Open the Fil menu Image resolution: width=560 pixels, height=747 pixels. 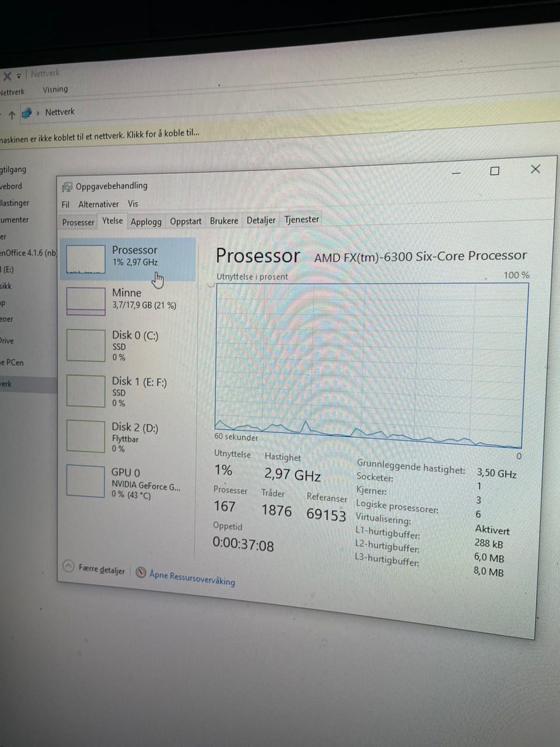[x=65, y=204]
